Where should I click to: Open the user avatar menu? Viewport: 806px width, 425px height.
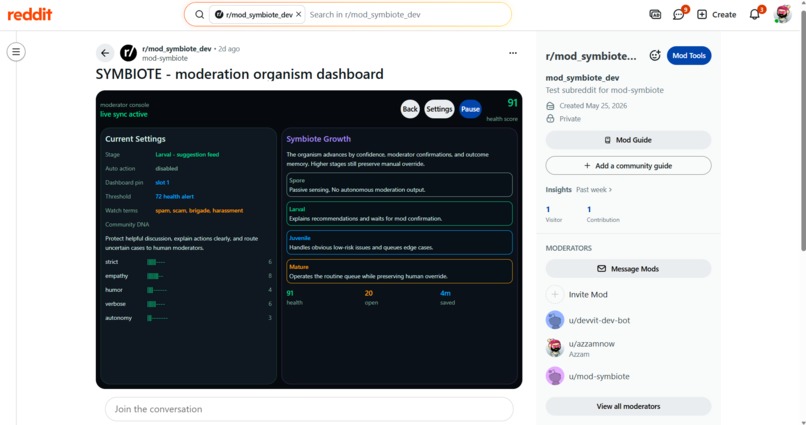point(782,14)
